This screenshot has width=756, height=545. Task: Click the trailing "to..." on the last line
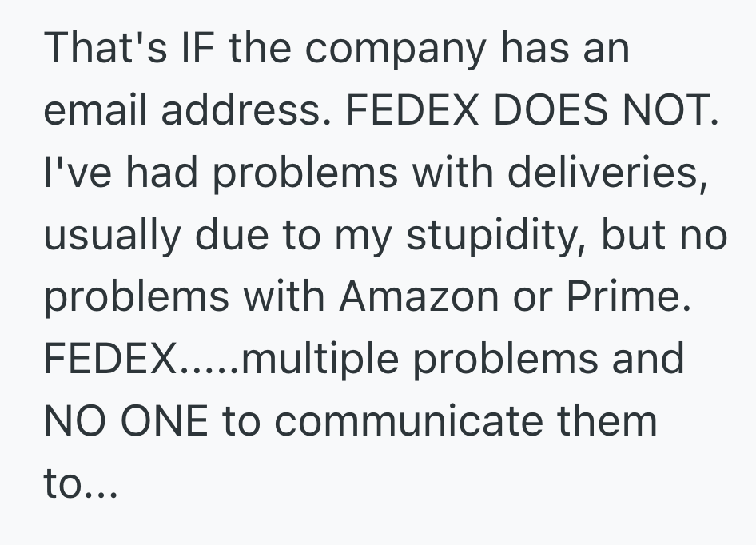pyautogui.click(x=80, y=484)
